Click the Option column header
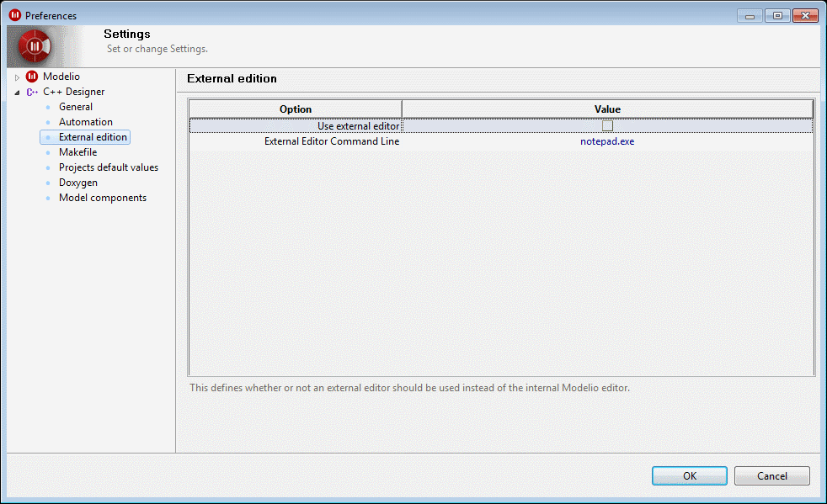 296,109
